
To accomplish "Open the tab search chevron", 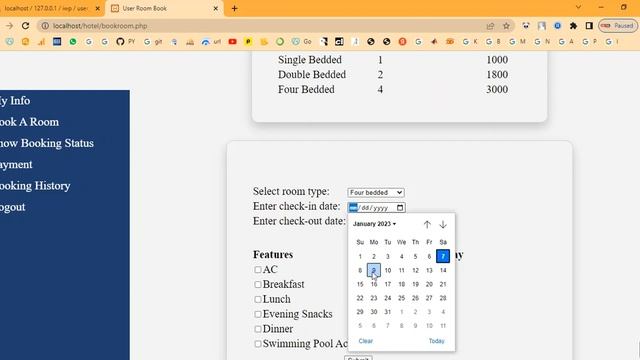I will coord(578,7).
